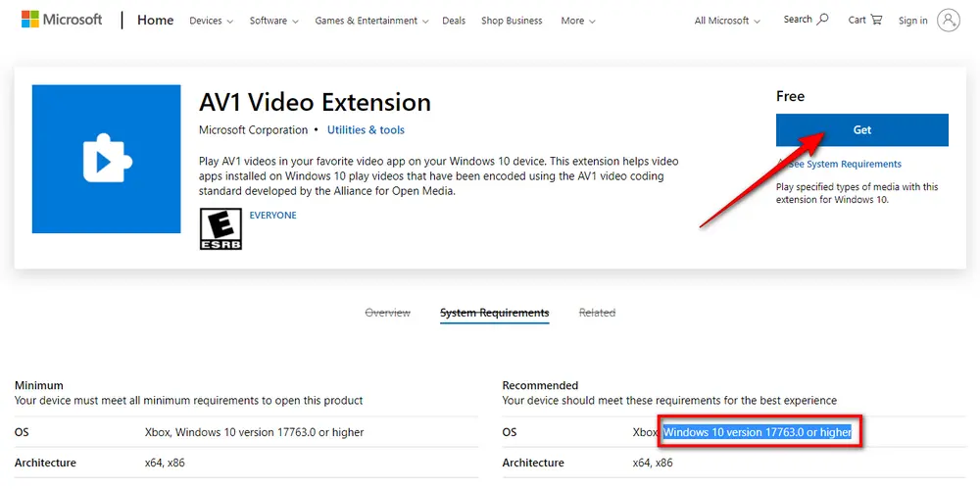Click the Microsoft Corporation publisher text
Viewport: 980px width, 489px height.
click(253, 130)
